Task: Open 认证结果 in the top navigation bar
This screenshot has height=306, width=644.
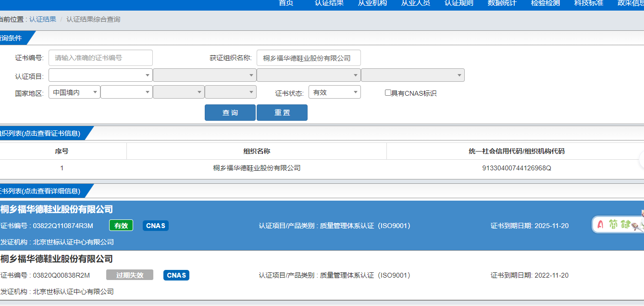Action: click(329, 3)
